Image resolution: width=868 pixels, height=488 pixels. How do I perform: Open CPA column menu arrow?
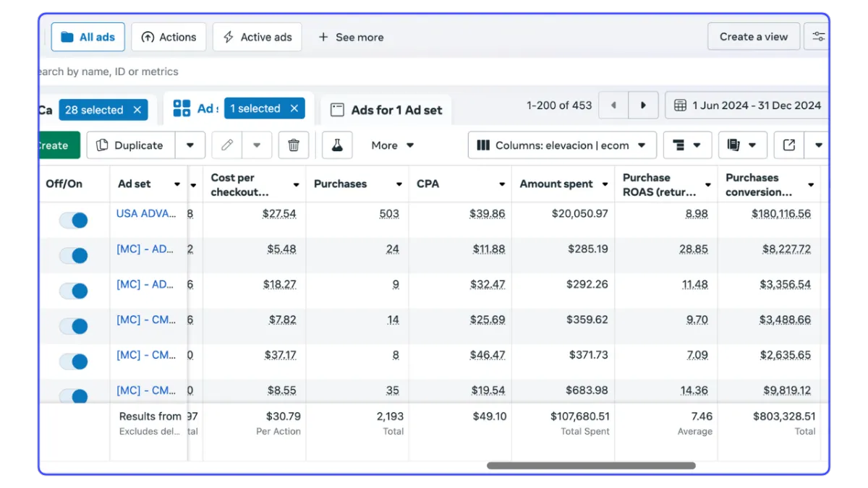[x=502, y=184]
